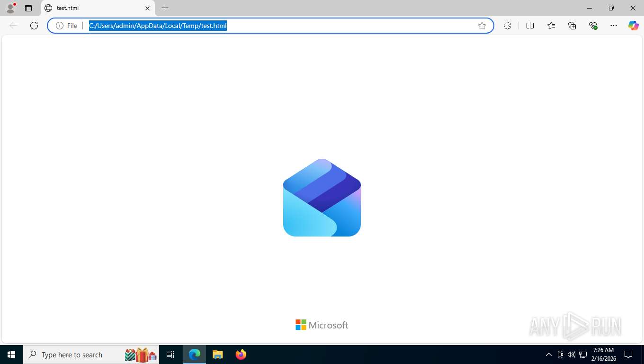Open network status tray icon
The height and width of the screenshot is (364, 644).
tap(583, 355)
